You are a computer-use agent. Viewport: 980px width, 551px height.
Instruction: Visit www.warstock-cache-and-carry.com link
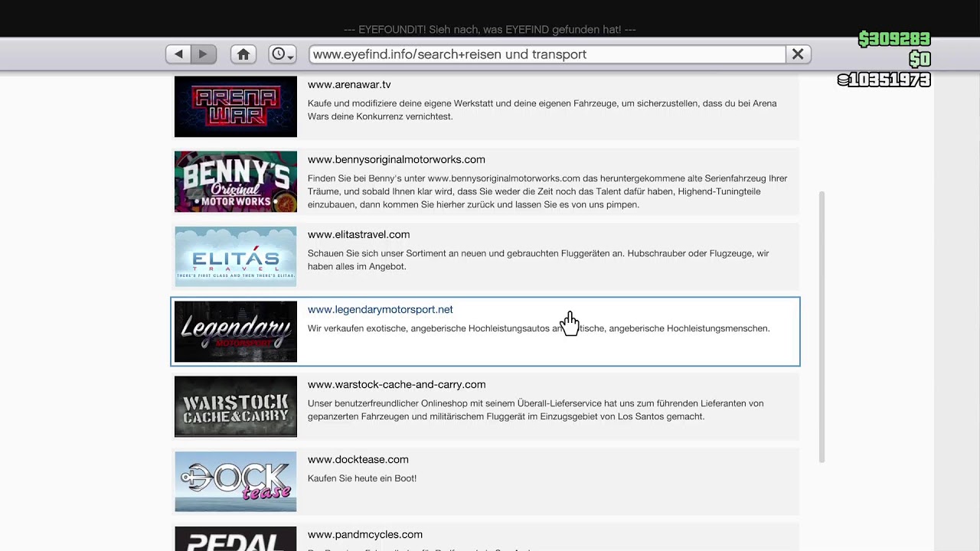pyautogui.click(x=397, y=384)
